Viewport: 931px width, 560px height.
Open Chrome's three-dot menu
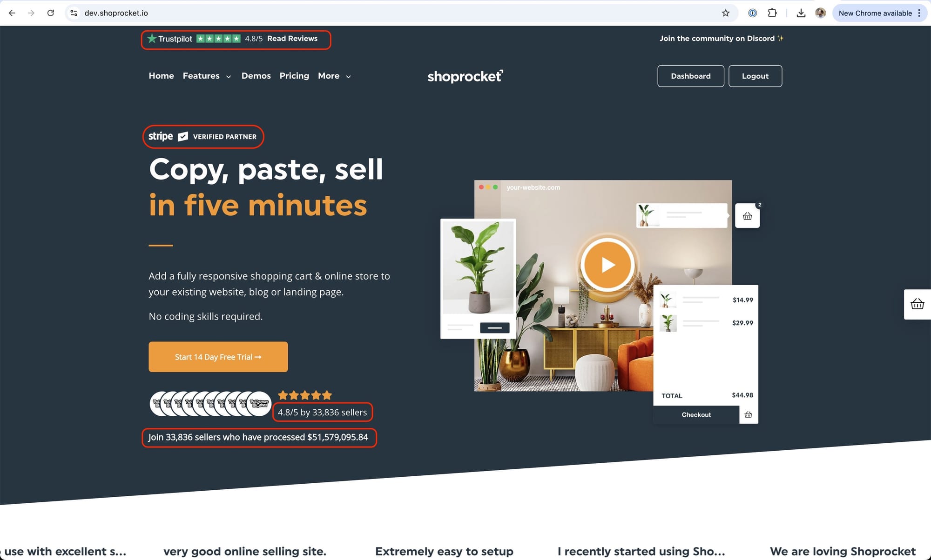tap(919, 13)
